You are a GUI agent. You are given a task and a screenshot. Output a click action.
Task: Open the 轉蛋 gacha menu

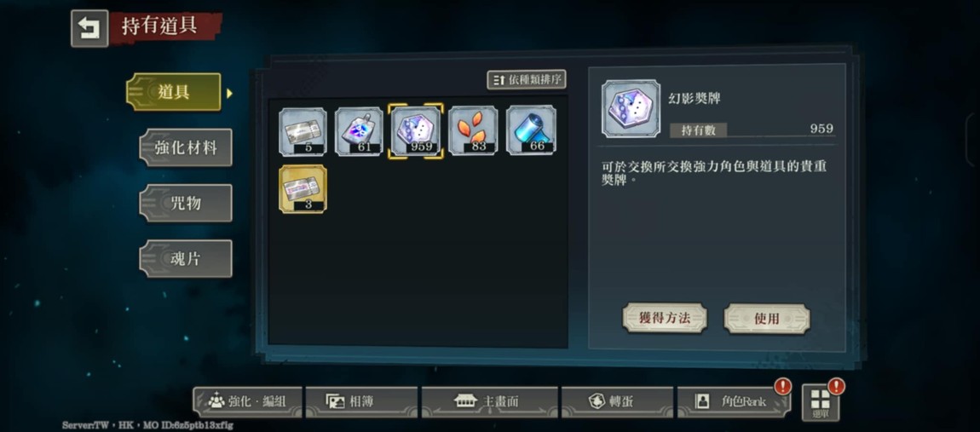coord(617,401)
